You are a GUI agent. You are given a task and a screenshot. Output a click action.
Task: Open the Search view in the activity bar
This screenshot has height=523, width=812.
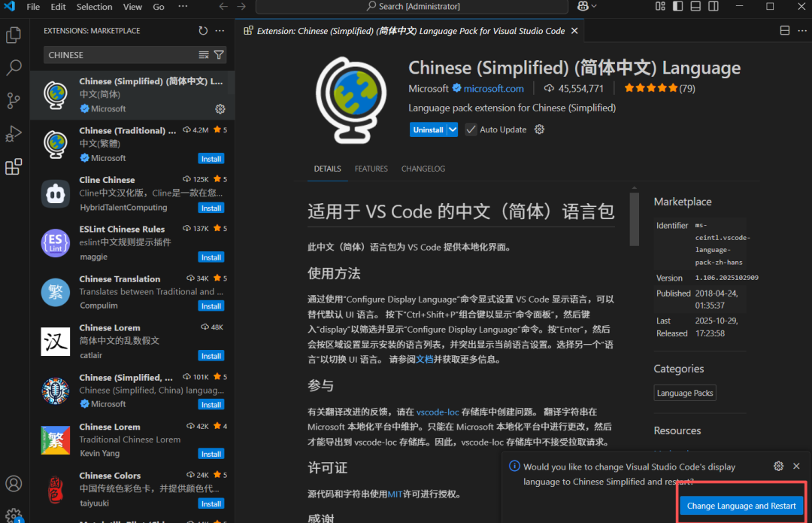pos(14,68)
